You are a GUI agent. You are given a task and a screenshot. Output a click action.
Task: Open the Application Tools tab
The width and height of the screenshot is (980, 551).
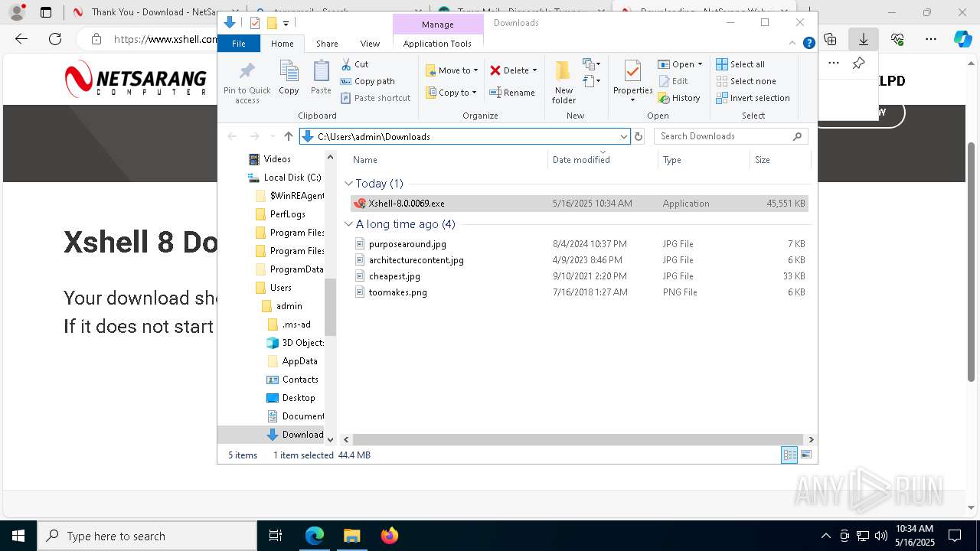(x=437, y=44)
